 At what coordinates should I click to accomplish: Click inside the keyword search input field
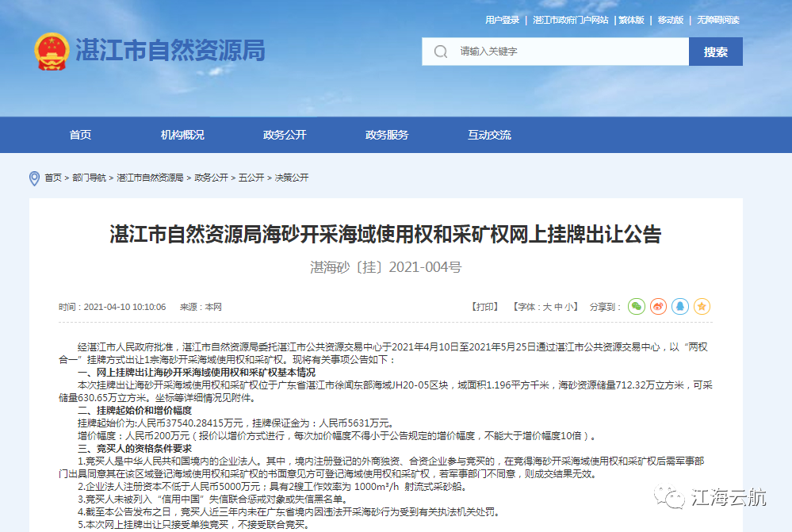(555, 51)
